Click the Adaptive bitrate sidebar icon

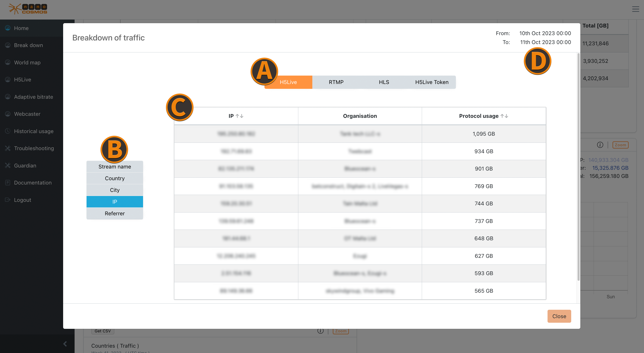tap(8, 97)
